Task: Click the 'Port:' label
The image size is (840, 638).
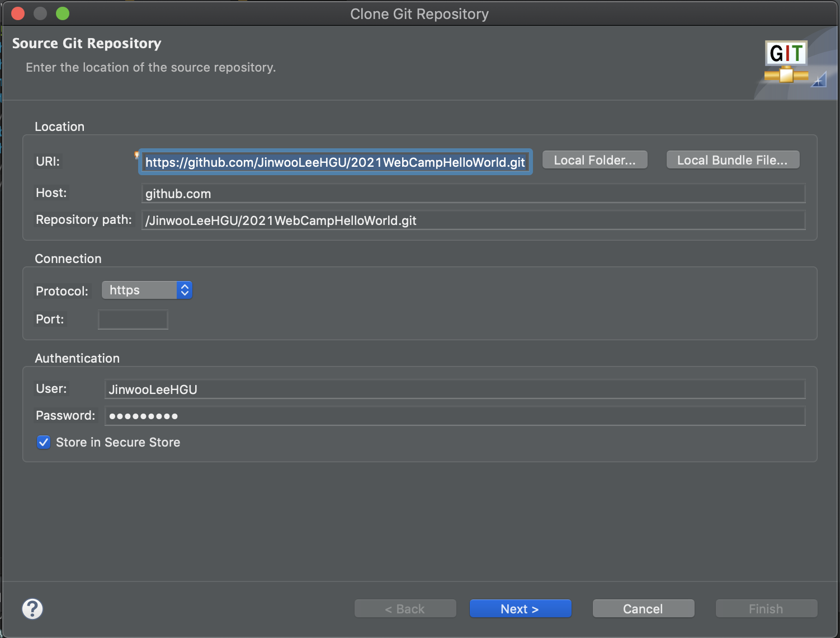Action: click(x=50, y=319)
